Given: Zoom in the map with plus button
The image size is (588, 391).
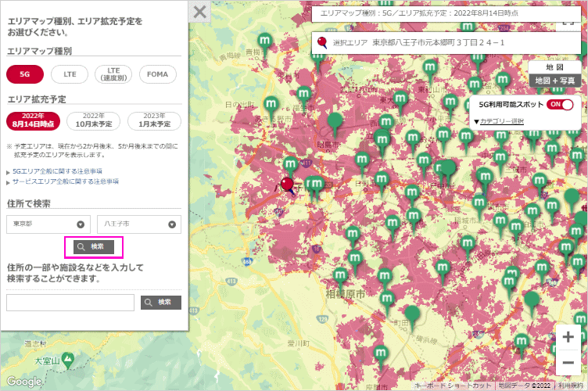Looking at the screenshot, I should pyautogui.click(x=568, y=336).
